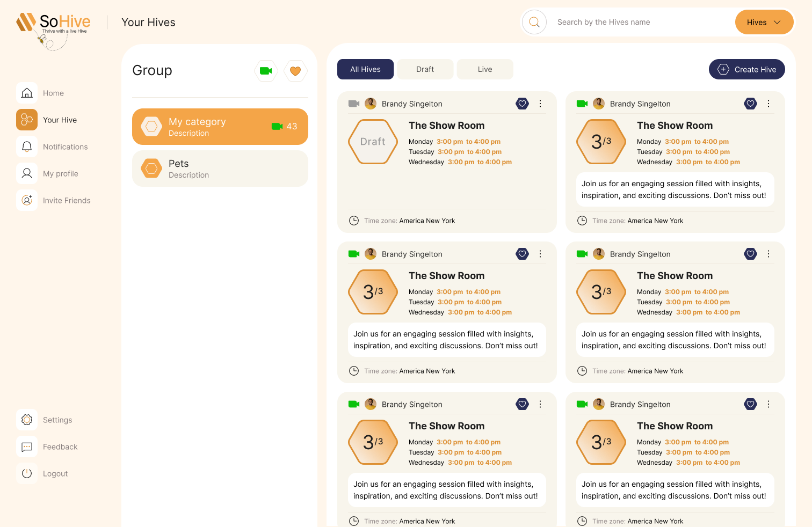Click the SoHive logo
Viewport: 812px width, 527px height.
pos(53,31)
